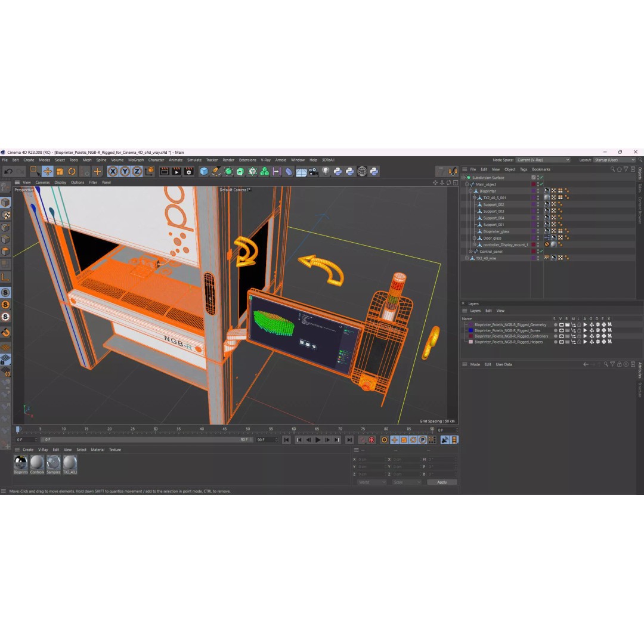This screenshot has height=644, width=644.
Task: Open the Attribute Manager User Data menu
Action: tap(503, 364)
